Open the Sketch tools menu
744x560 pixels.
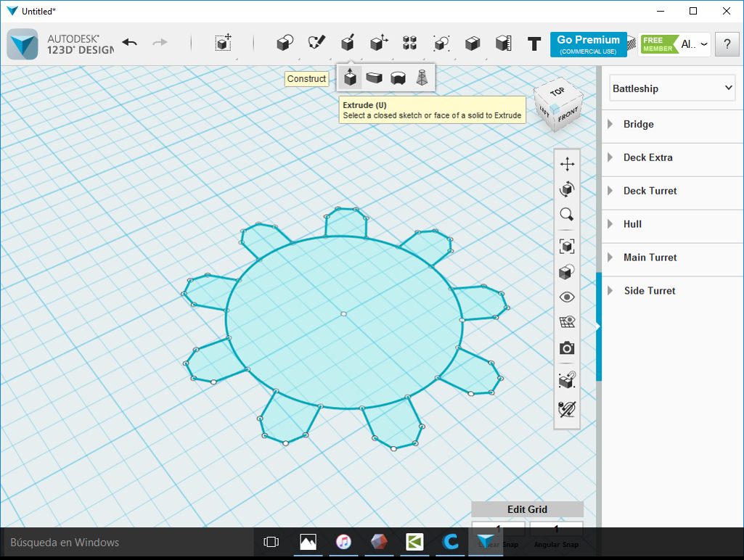coord(316,43)
